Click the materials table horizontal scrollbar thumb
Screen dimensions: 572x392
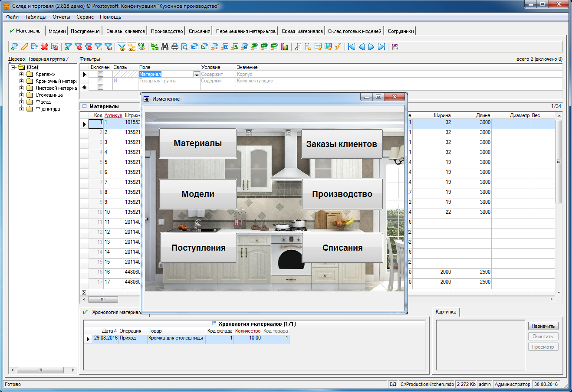click(103, 299)
